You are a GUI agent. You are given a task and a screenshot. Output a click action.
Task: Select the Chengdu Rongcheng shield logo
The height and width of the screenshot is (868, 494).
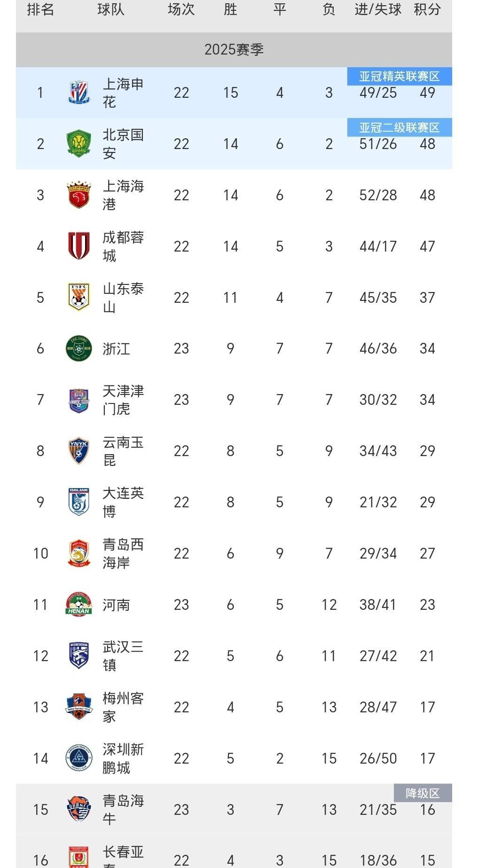click(78, 246)
